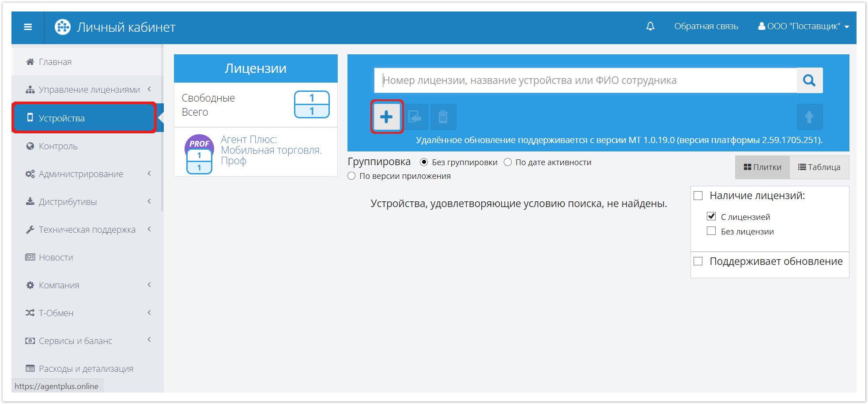Click the magnifier search button
This screenshot has height=404, width=868.
click(809, 80)
